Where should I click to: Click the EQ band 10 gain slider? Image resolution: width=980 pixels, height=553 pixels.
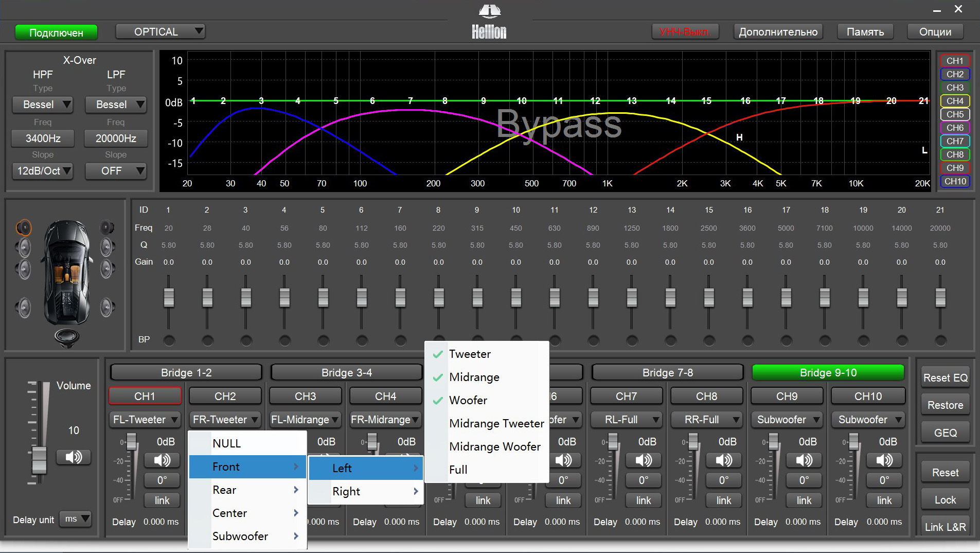[516, 298]
